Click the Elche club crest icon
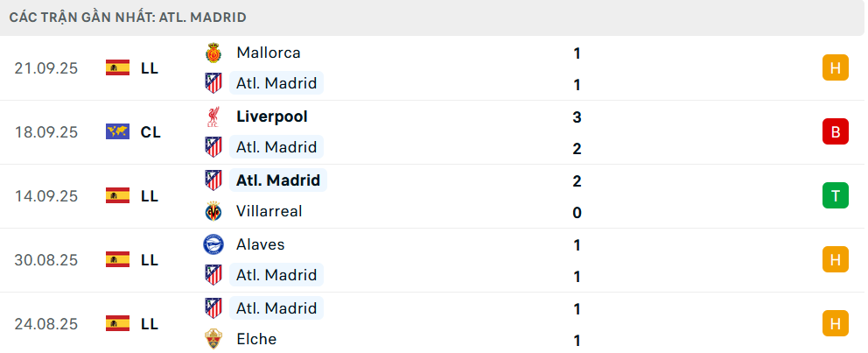Viewport: 868px width, 353px height. tap(213, 339)
